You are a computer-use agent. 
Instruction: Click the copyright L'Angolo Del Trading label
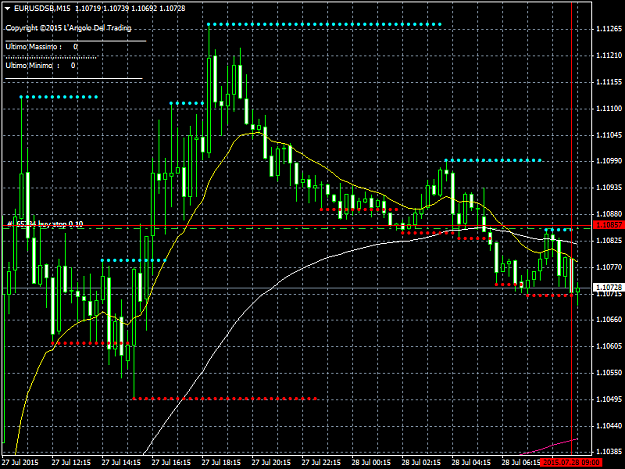click(x=68, y=28)
